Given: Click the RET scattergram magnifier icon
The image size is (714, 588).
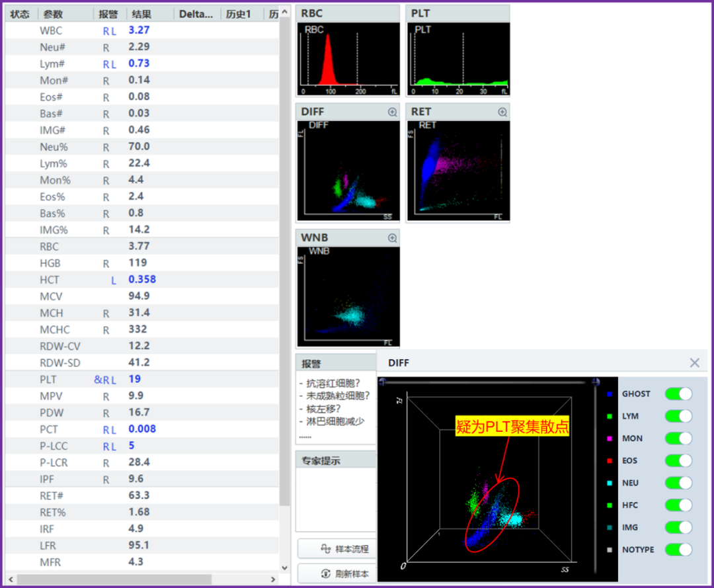Looking at the screenshot, I should tap(502, 112).
